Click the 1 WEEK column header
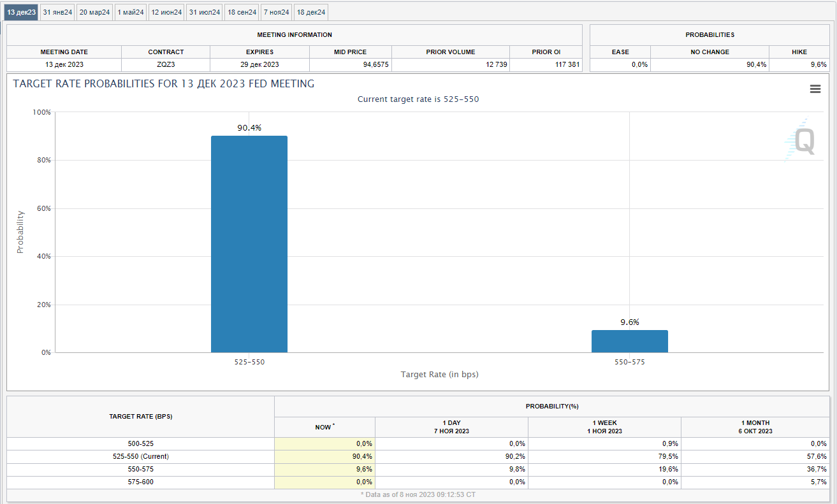 pos(604,427)
